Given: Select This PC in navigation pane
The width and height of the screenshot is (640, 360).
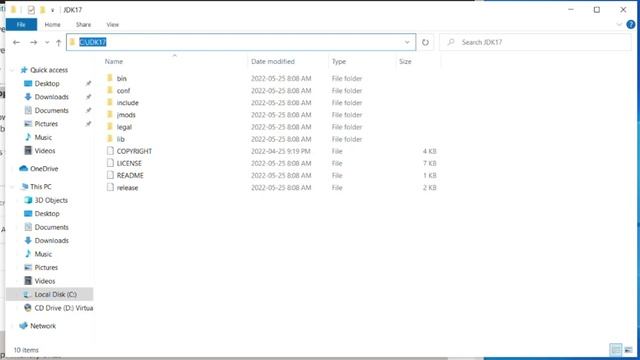Looking at the screenshot, I should [40, 187].
